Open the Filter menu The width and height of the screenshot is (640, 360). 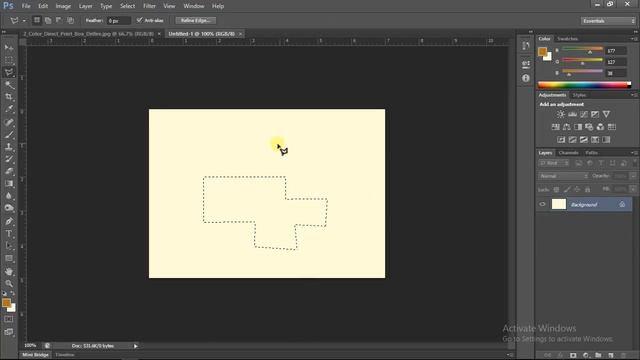coord(149,6)
